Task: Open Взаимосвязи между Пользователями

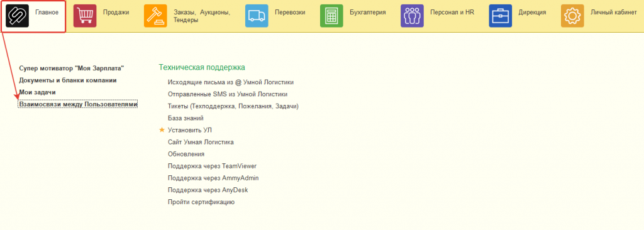Action: [78, 104]
